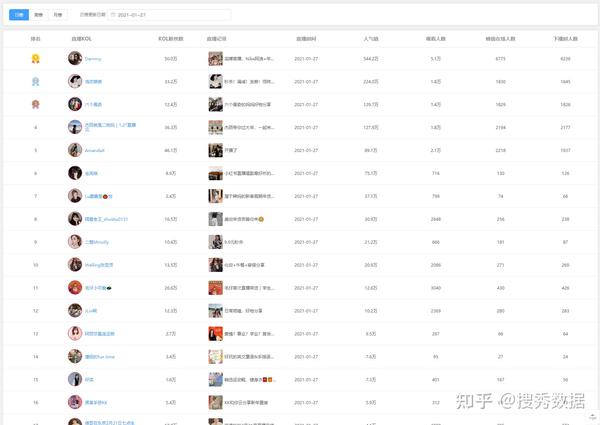View the rank 7 livestream cover thumbnail
This screenshot has width=600, height=425.
(x=215, y=196)
